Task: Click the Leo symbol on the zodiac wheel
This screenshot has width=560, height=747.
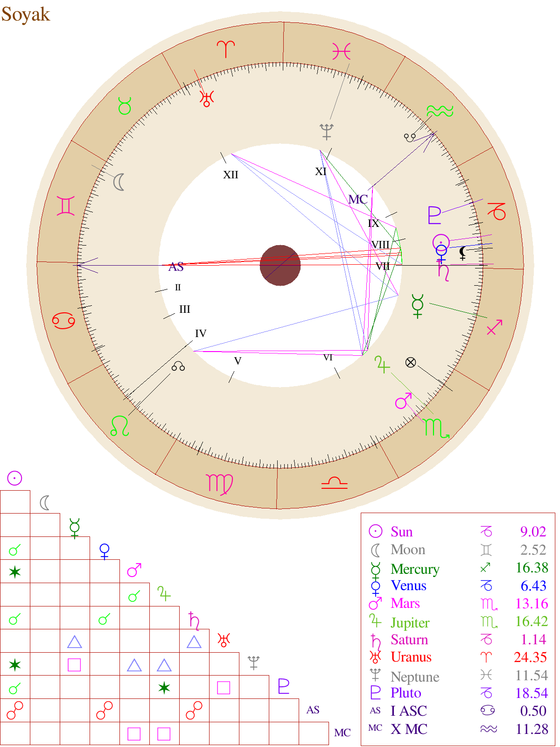Action: click(119, 426)
